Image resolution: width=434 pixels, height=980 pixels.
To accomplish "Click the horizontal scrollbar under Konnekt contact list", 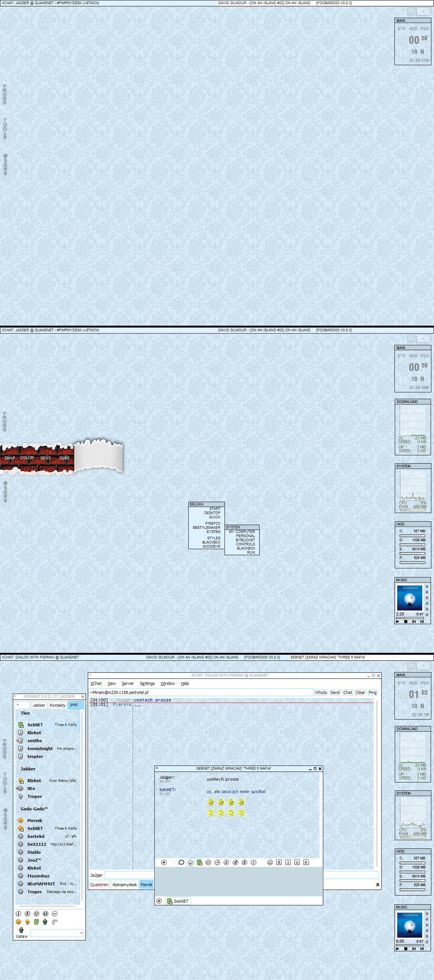I will (47, 906).
